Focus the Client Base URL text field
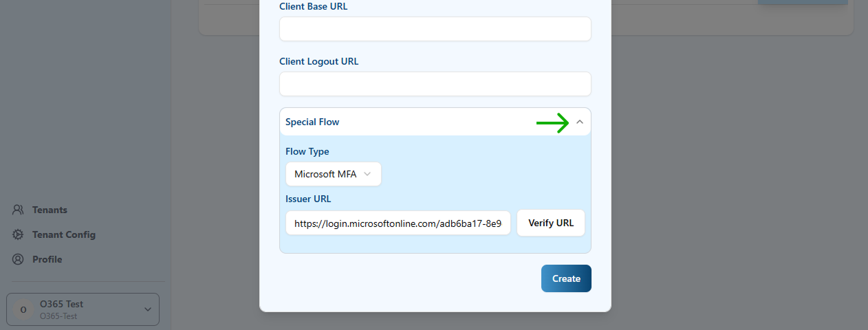The image size is (868, 330). 435,29
